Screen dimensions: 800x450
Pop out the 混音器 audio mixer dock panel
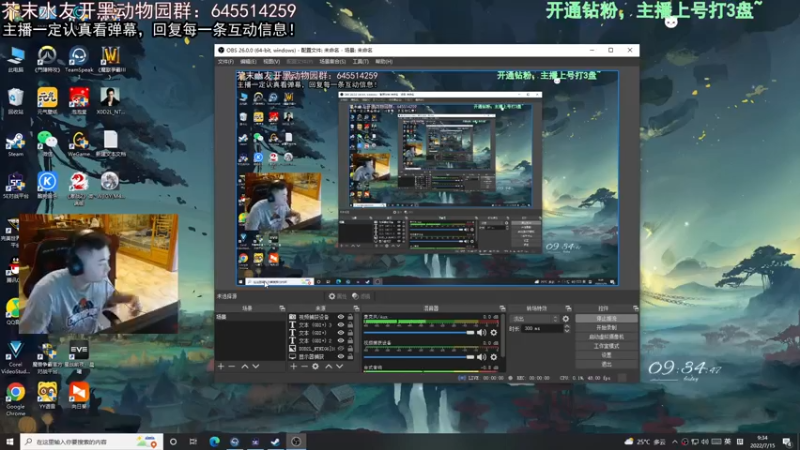502,308
